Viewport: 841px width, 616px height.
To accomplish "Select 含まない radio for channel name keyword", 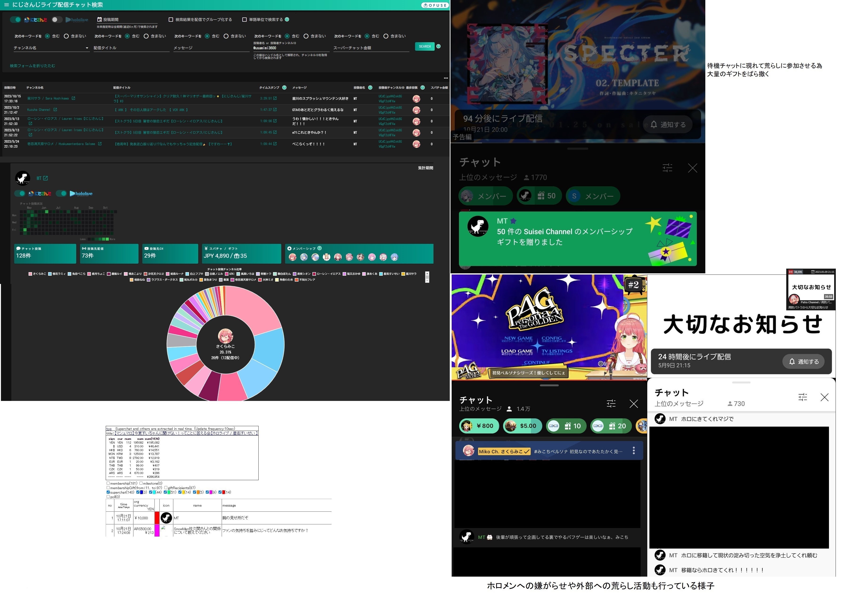I will (66, 36).
